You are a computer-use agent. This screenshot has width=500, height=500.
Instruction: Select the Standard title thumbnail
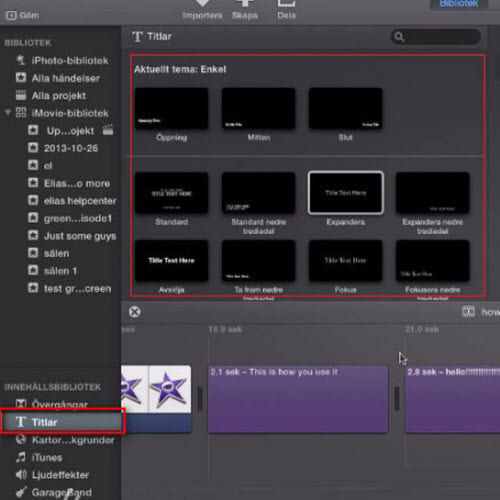pos(171,193)
